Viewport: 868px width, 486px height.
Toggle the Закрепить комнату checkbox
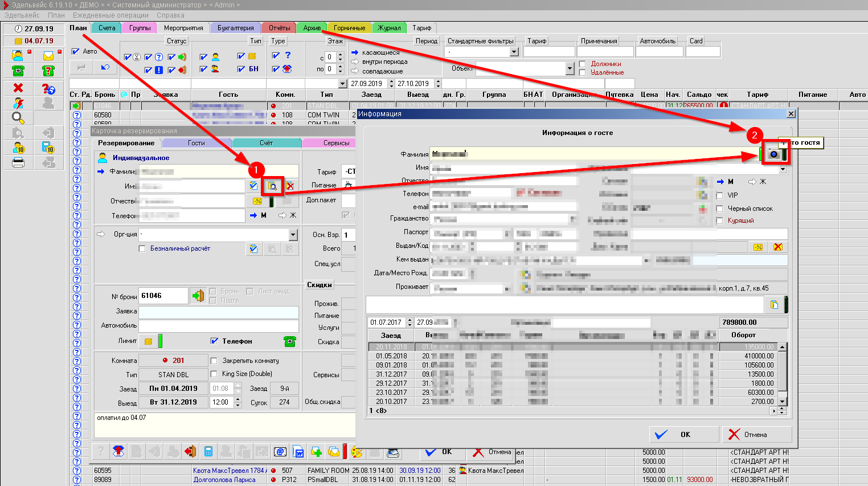(x=214, y=361)
